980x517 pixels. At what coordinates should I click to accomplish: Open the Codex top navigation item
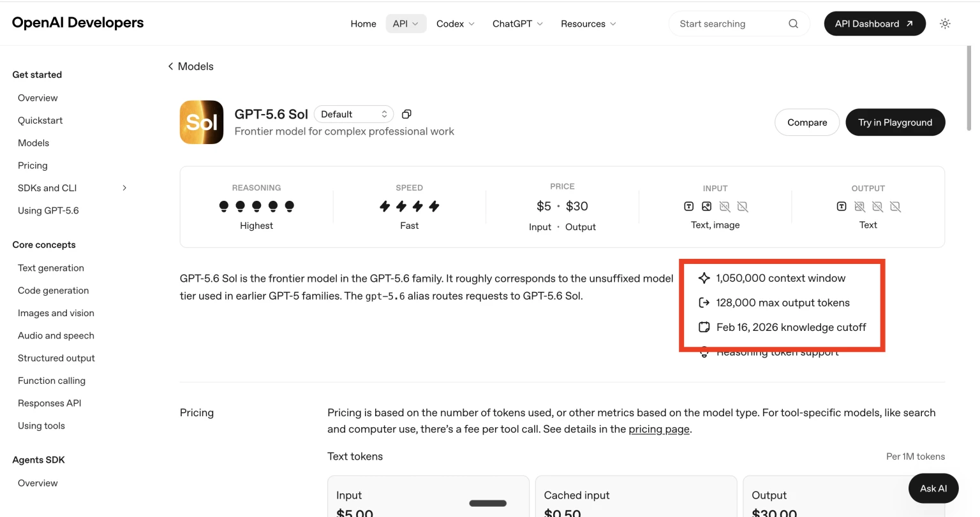pyautogui.click(x=456, y=24)
